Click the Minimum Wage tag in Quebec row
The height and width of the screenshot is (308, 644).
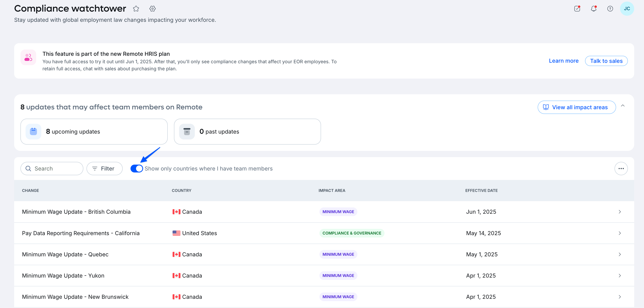[338, 254]
